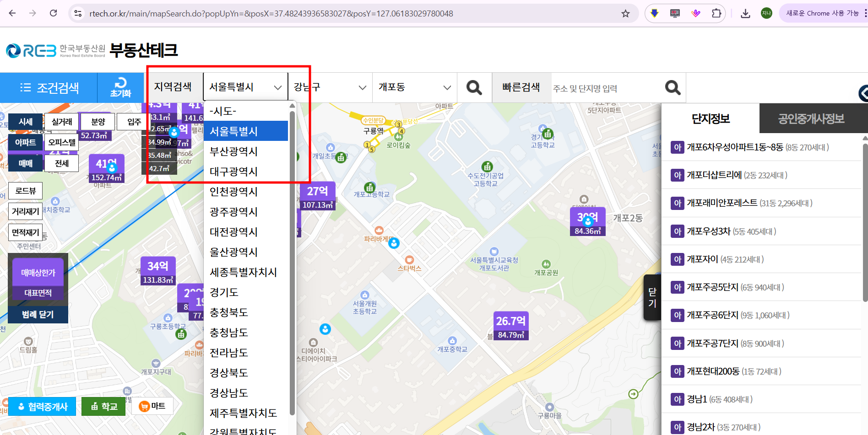Click the complex list scrollbar
The height and width of the screenshot is (435, 868).
(x=865, y=222)
